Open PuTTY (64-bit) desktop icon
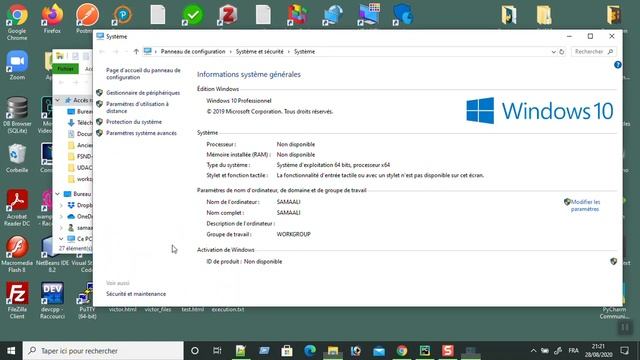This screenshot has width=640, height=360. click(87, 300)
